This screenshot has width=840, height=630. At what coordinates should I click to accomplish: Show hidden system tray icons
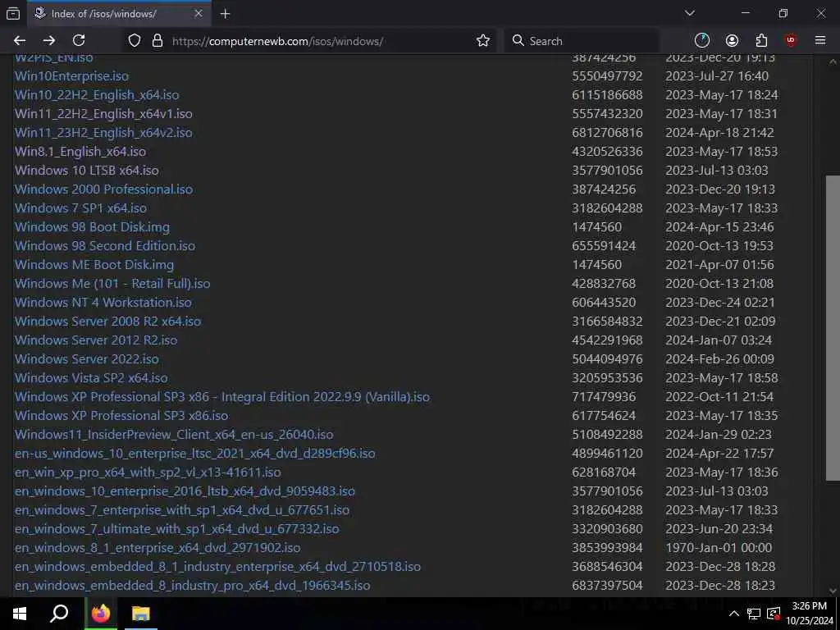tap(734, 614)
